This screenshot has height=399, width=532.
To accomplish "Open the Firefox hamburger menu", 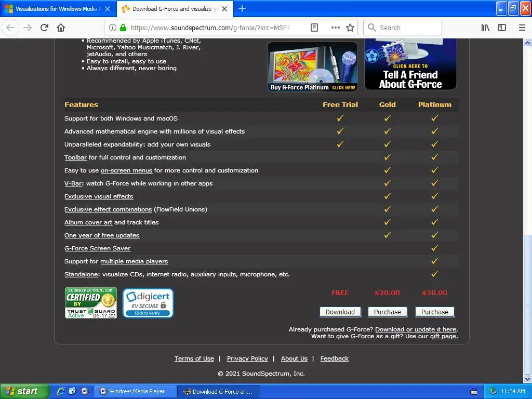I will click(522, 28).
